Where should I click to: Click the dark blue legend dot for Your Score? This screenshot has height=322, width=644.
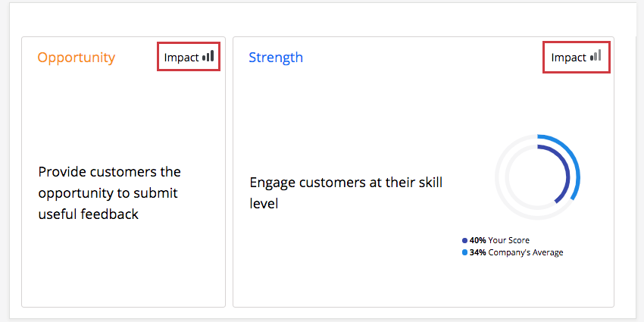464,241
